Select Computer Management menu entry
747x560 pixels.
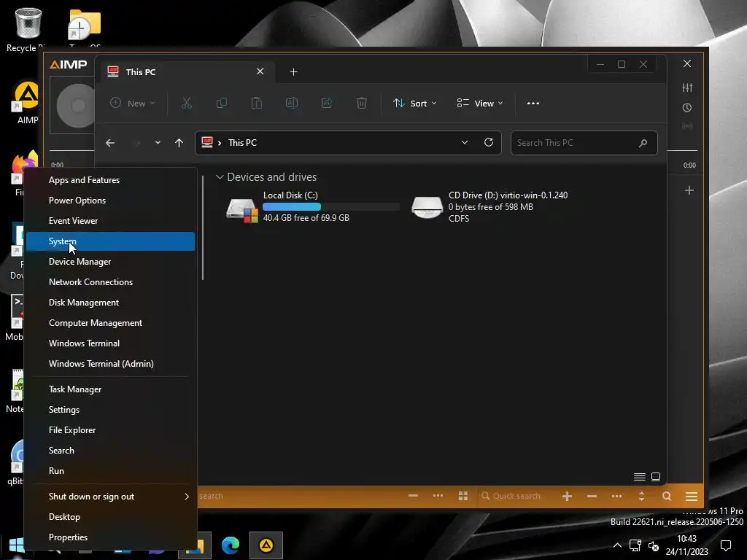111,323
